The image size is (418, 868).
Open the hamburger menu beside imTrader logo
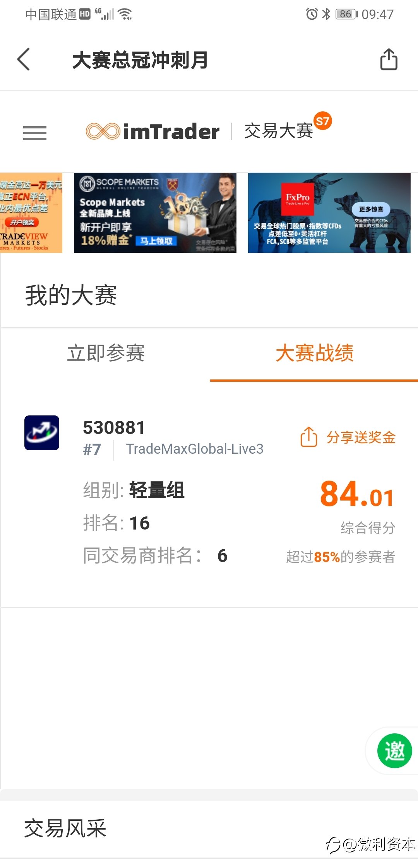pos(35,133)
